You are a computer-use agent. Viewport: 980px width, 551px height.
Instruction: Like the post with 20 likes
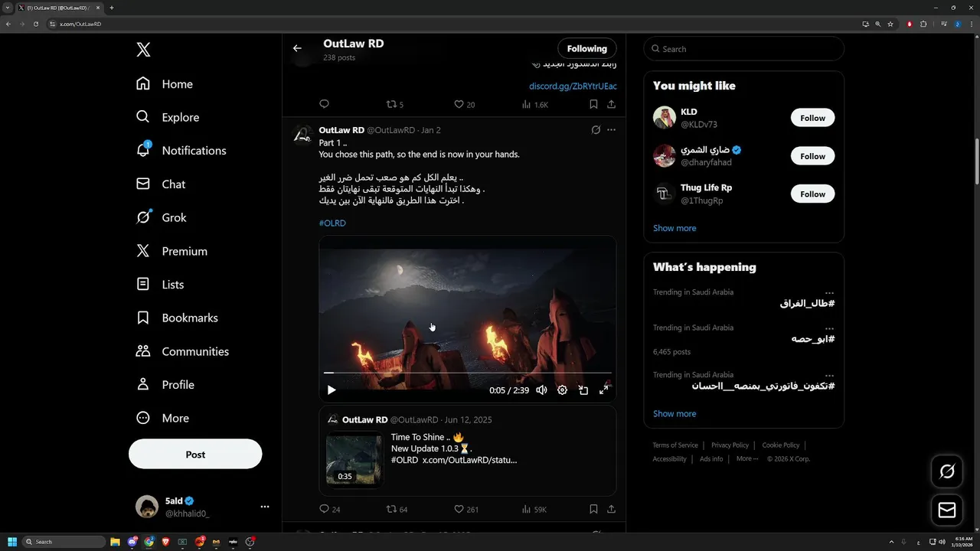pyautogui.click(x=465, y=104)
